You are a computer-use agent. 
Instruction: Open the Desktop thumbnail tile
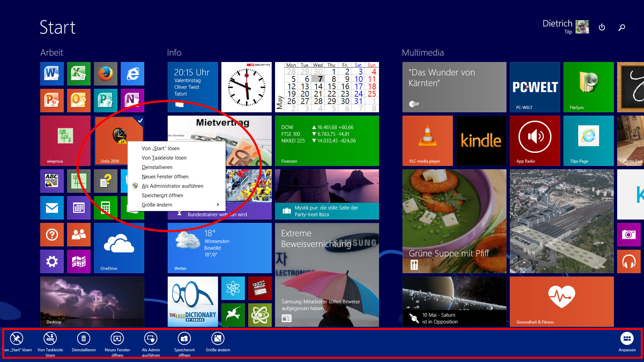(92, 301)
